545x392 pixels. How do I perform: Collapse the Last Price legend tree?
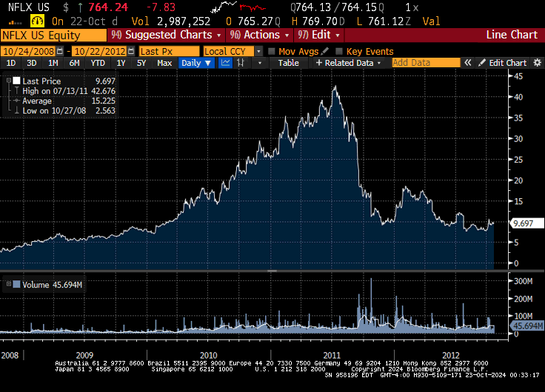[9, 80]
